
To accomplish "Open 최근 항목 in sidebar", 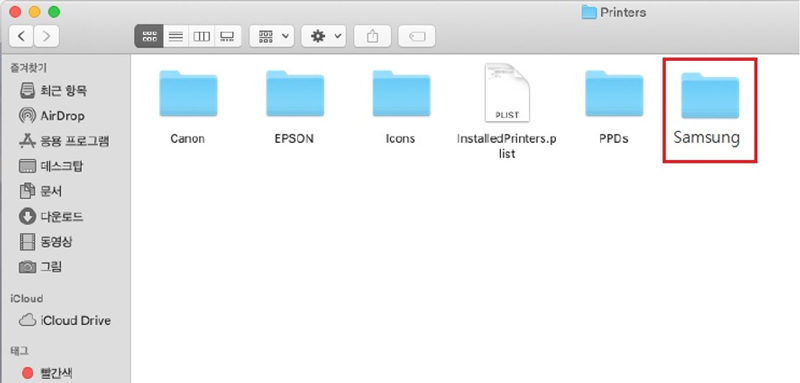I will [x=53, y=91].
